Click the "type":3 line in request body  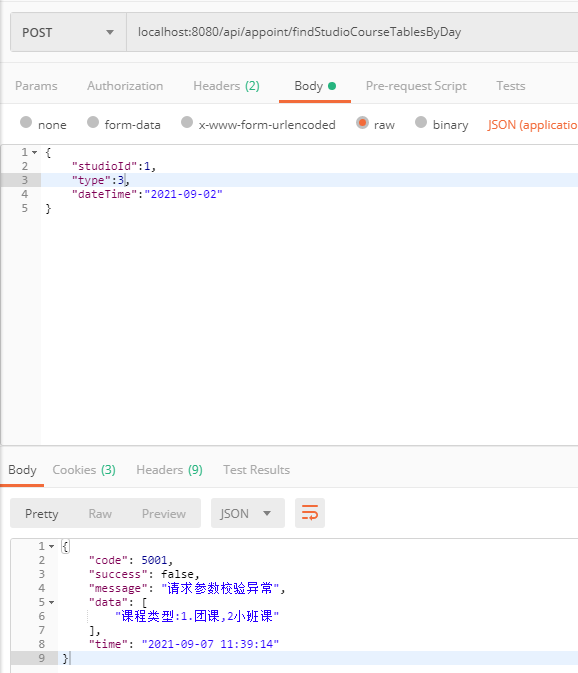101,180
